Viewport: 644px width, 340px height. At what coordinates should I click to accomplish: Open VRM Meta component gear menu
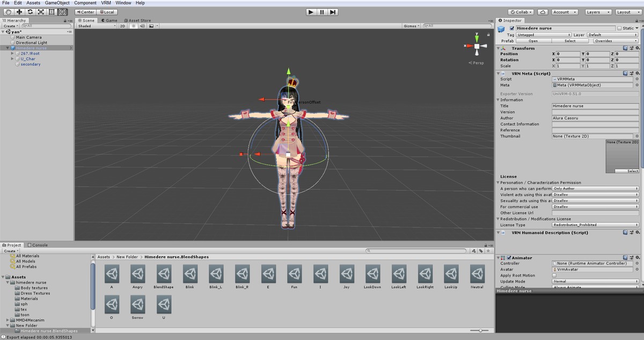point(637,73)
